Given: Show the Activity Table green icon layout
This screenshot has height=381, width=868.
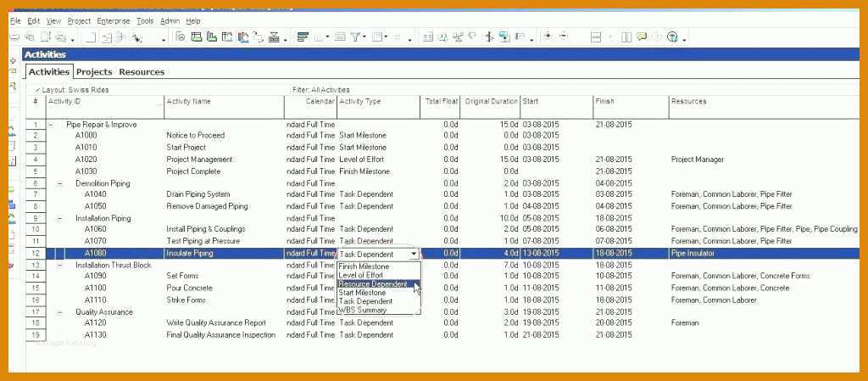Looking at the screenshot, I should point(196,37).
